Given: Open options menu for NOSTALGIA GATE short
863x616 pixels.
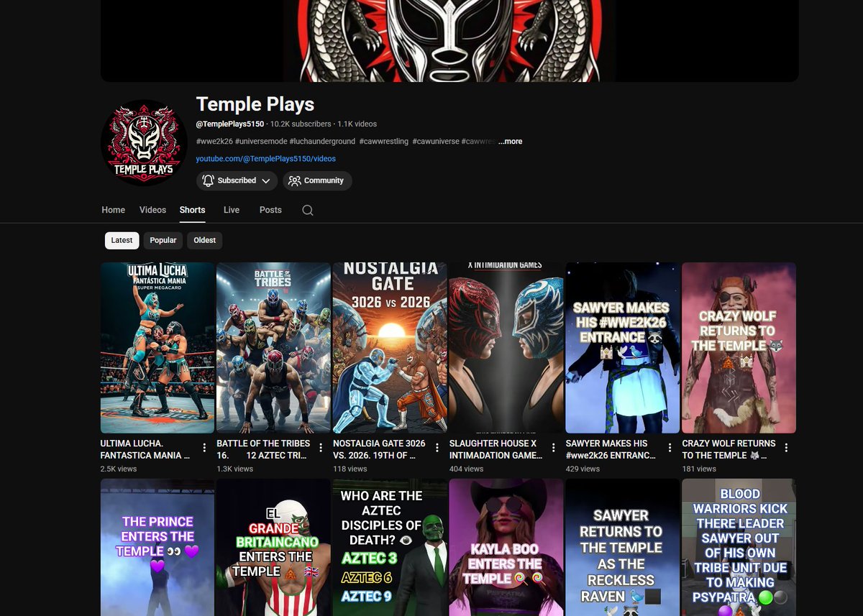Looking at the screenshot, I should (437, 448).
